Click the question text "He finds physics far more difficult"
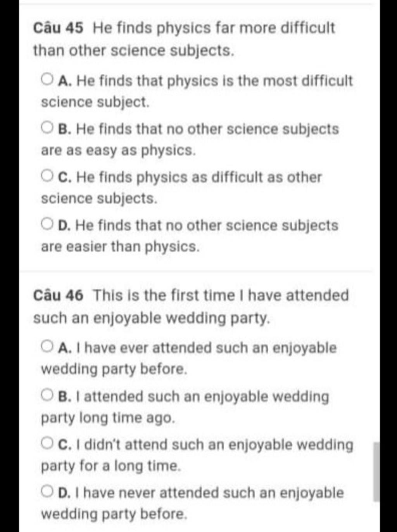 click(x=214, y=28)
